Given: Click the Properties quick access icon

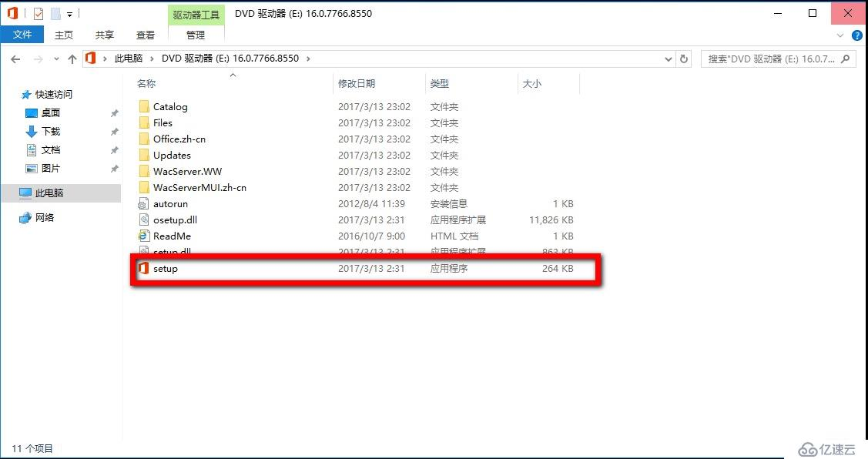Looking at the screenshot, I should pyautogui.click(x=39, y=14).
